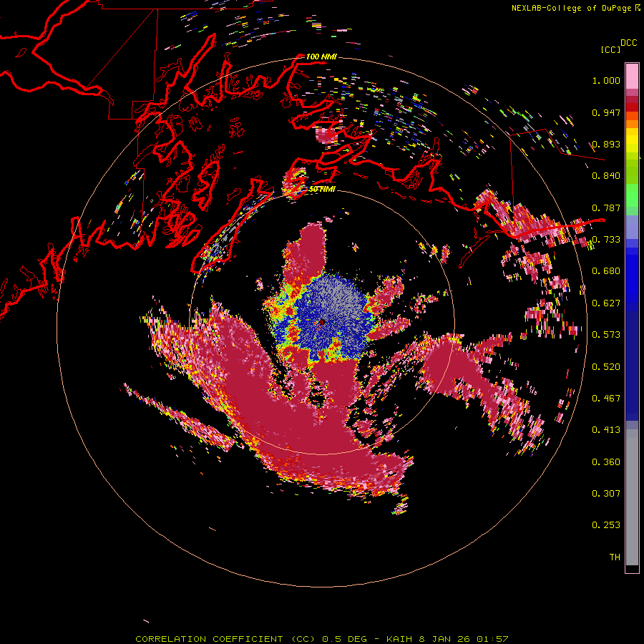Select the 0.253 scale value
The height and width of the screenshot is (644, 644).
(606, 525)
